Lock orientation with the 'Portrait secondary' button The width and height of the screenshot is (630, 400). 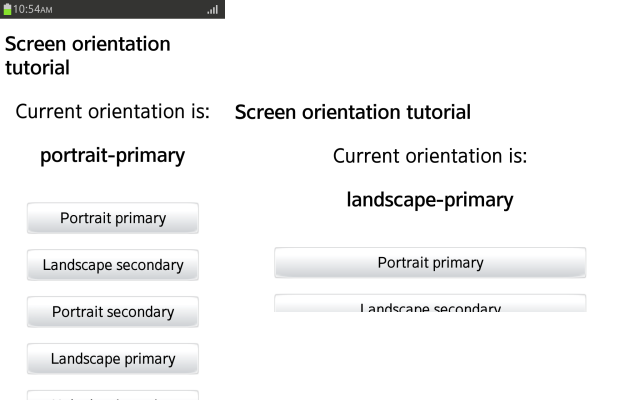113,312
